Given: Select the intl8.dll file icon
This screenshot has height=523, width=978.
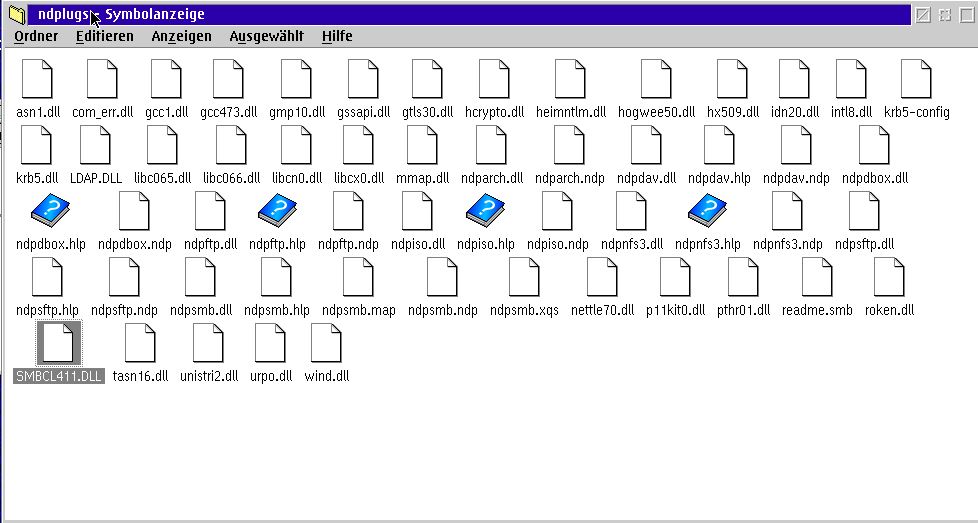Looking at the screenshot, I should pos(851,79).
